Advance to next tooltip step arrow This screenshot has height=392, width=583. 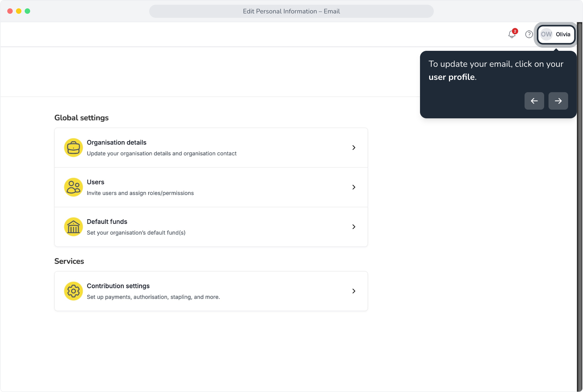click(x=558, y=101)
